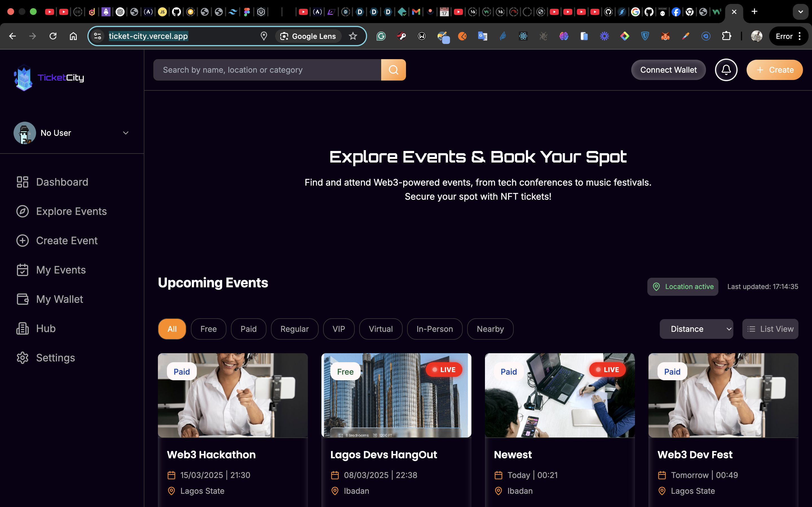The height and width of the screenshot is (507, 812).
Task: Toggle the Virtual events filter
Action: click(381, 329)
